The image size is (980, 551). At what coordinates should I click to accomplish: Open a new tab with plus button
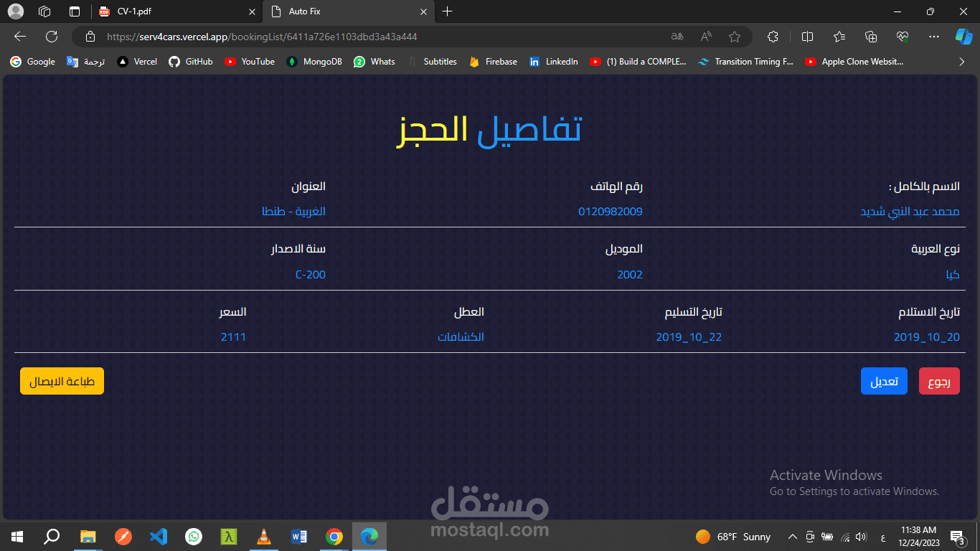pos(448,11)
